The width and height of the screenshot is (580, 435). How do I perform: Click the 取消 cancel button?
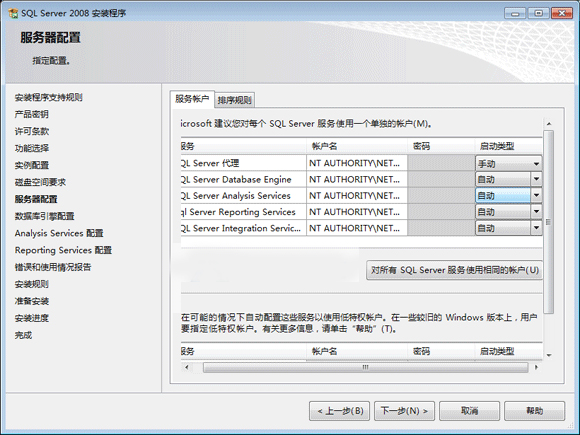(x=469, y=411)
